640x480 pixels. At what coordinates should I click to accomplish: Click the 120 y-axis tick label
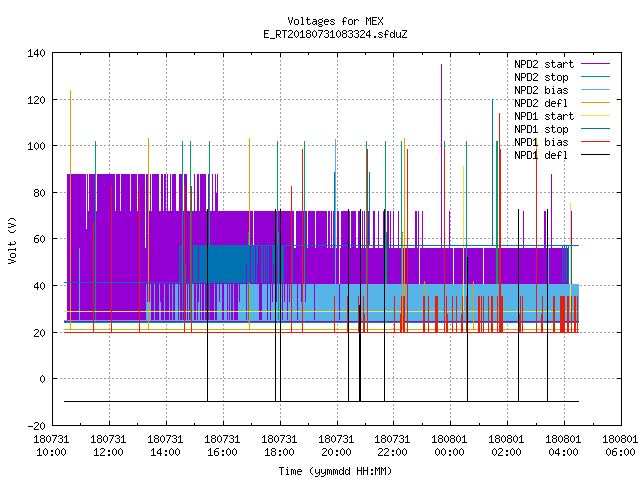click(x=37, y=100)
